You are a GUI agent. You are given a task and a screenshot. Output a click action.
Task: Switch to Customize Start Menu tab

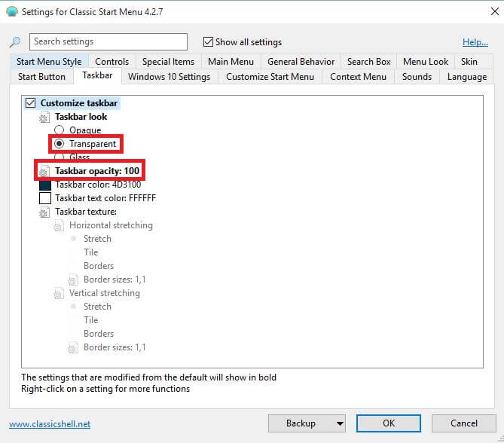coord(270,77)
